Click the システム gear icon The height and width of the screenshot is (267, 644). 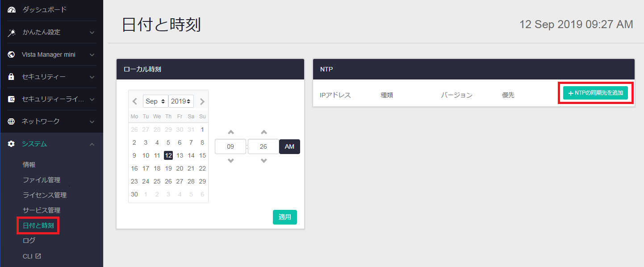coord(12,144)
